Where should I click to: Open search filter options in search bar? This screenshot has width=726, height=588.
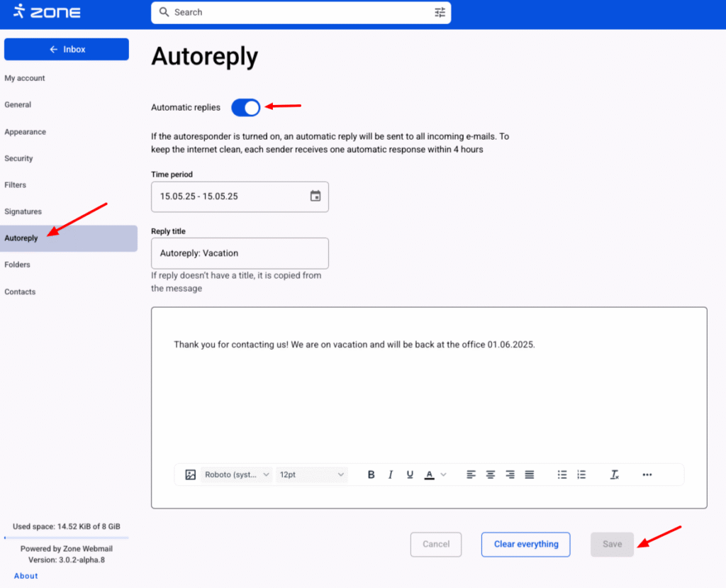coord(440,12)
